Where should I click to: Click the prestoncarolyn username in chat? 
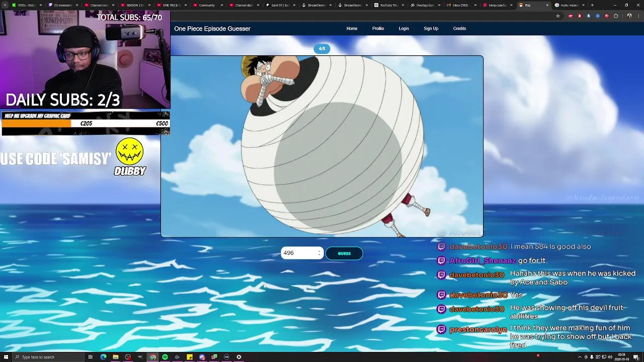478,330
